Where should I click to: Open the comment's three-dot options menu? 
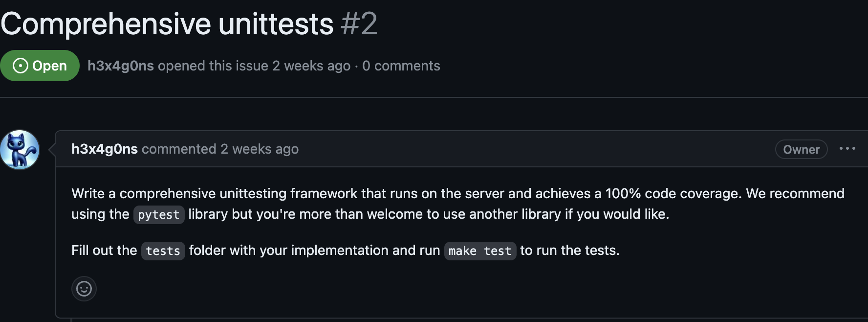point(847,149)
